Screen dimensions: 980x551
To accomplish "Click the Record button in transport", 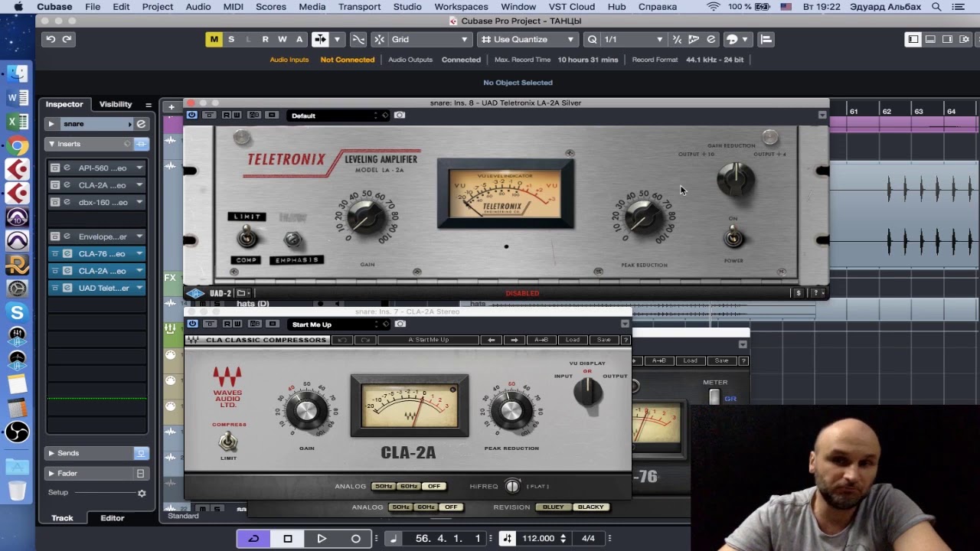I will (355, 539).
